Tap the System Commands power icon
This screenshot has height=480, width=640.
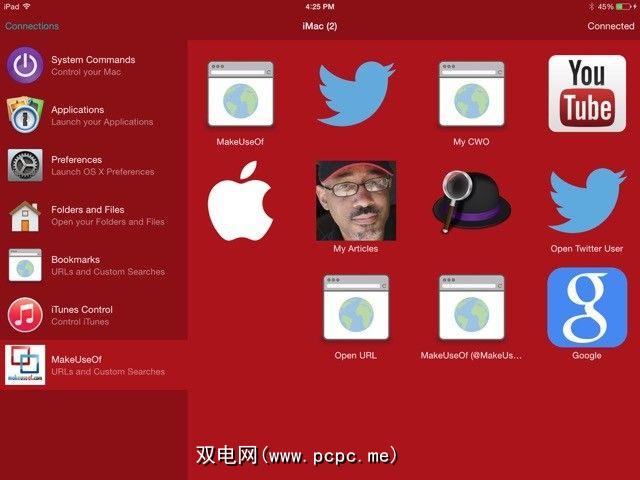25,65
